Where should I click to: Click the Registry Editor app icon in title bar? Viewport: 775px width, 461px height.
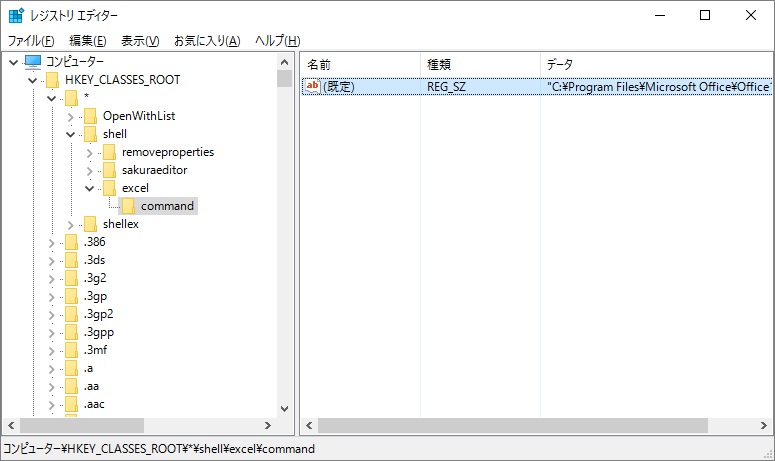[x=16, y=15]
